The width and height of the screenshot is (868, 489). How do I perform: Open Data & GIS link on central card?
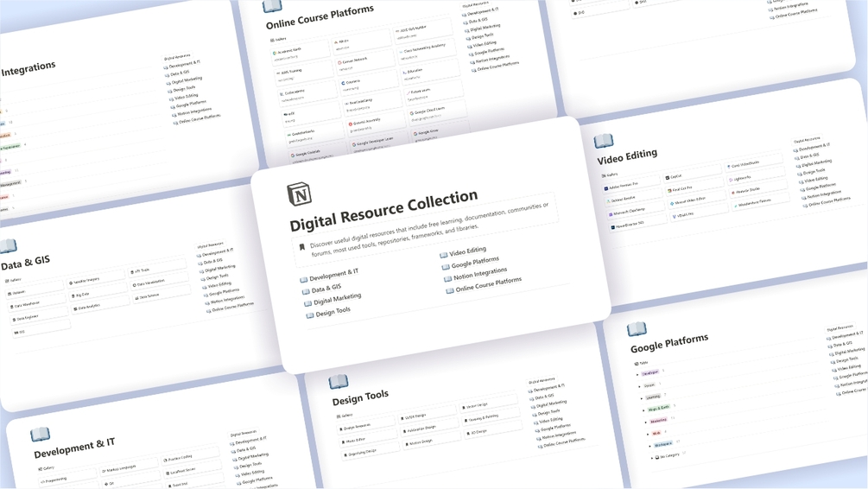326,288
